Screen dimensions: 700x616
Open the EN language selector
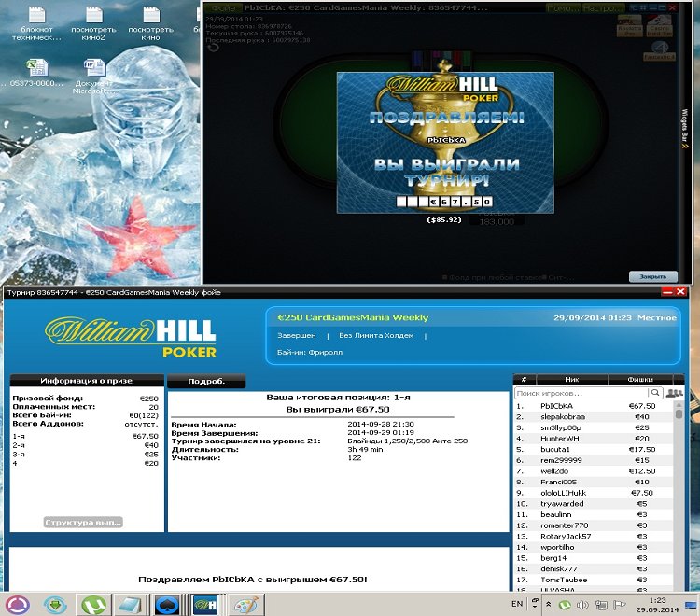pyautogui.click(x=517, y=604)
